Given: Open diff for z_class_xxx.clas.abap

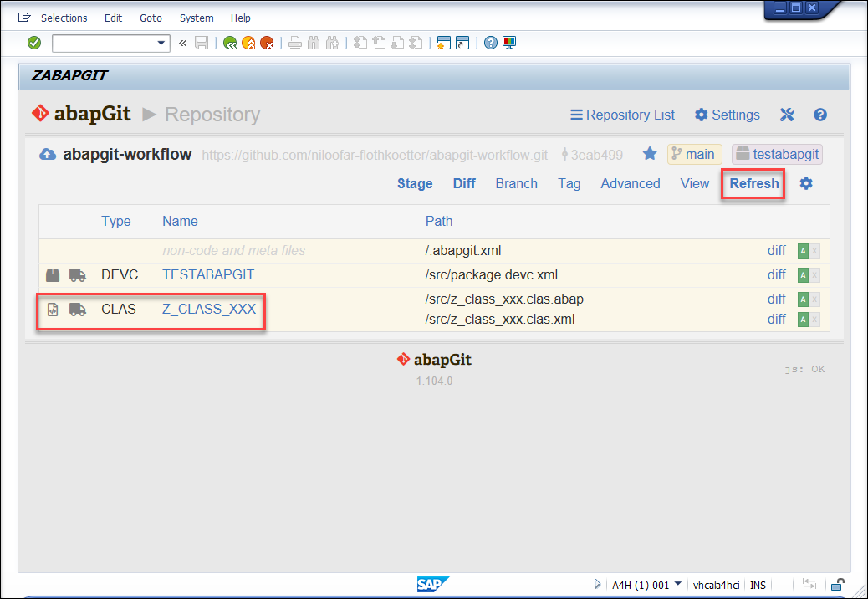Looking at the screenshot, I should pyautogui.click(x=776, y=299).
